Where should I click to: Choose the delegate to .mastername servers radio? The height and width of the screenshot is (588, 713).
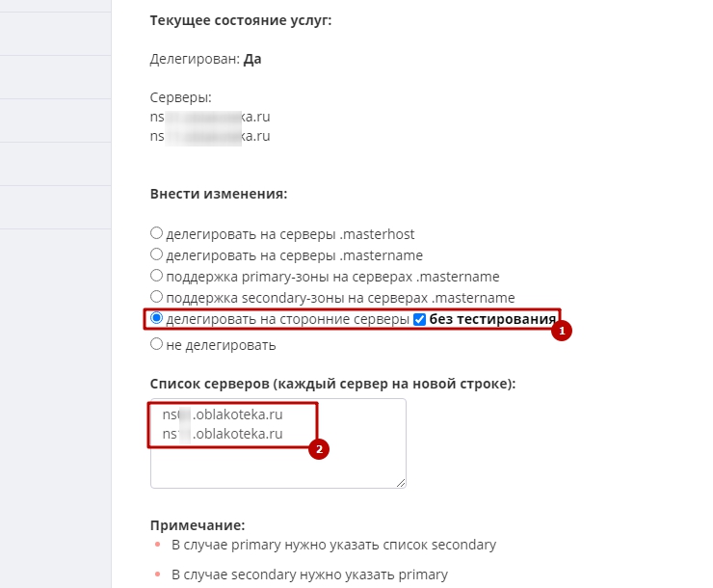pyautogui.click(x=157, y=254)
